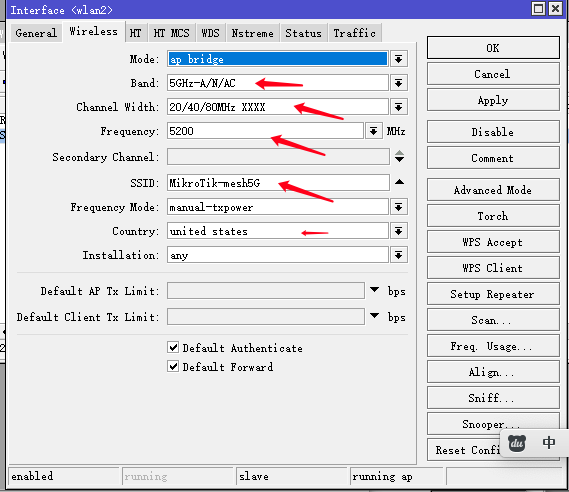Image resolution: width=569 pixels, height=492 pixels.
Task: Expand the Default Client Tx Limit field
Action: [x=374, y=316]
